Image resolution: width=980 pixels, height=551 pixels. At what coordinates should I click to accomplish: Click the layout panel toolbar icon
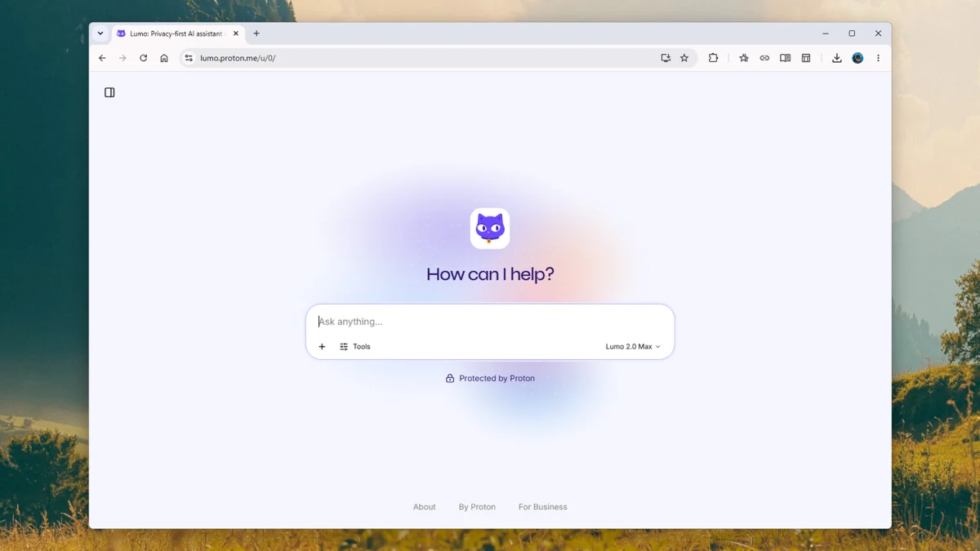coord(806,58)
